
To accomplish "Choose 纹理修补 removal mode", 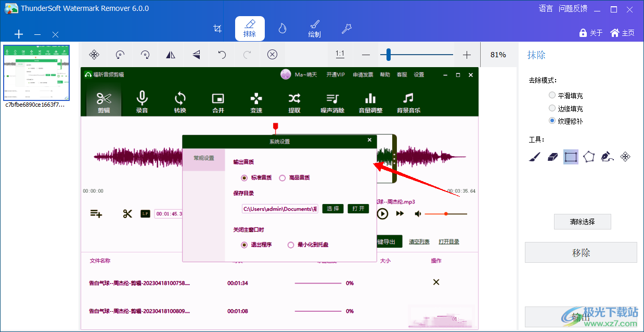I will [552, 121].
